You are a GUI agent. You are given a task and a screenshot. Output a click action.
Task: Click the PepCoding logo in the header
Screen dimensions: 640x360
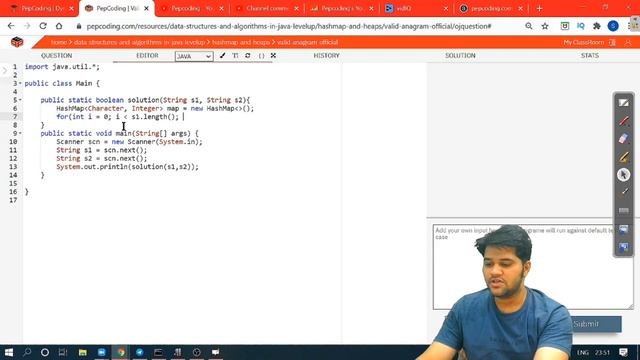click(17, 42)
